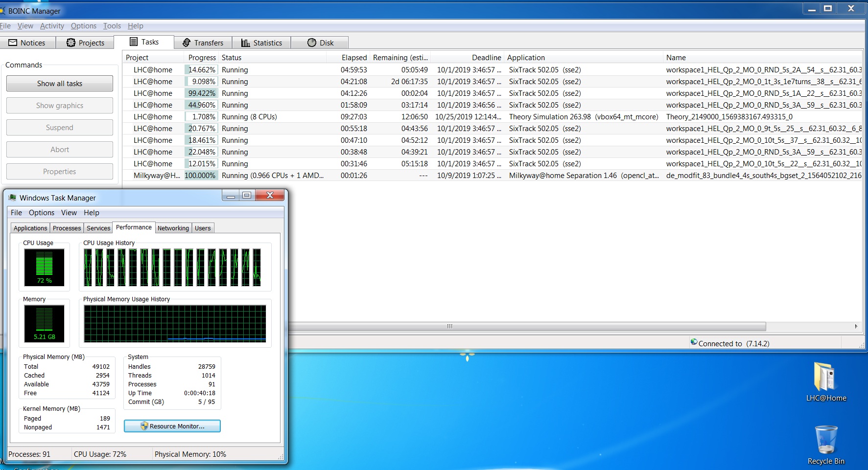Screen dimensions: 868x470
Task: Click the connection status icon in BOINC status bar
Action: [694, 342]
